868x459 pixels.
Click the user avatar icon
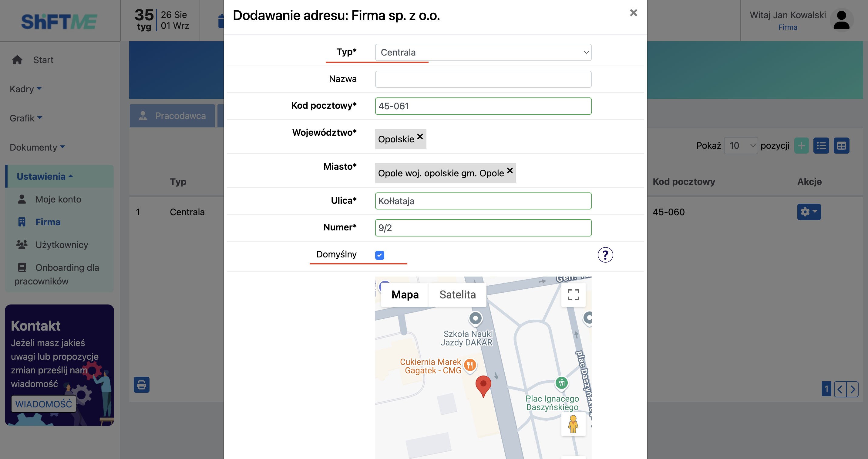[x=841, y=20]
